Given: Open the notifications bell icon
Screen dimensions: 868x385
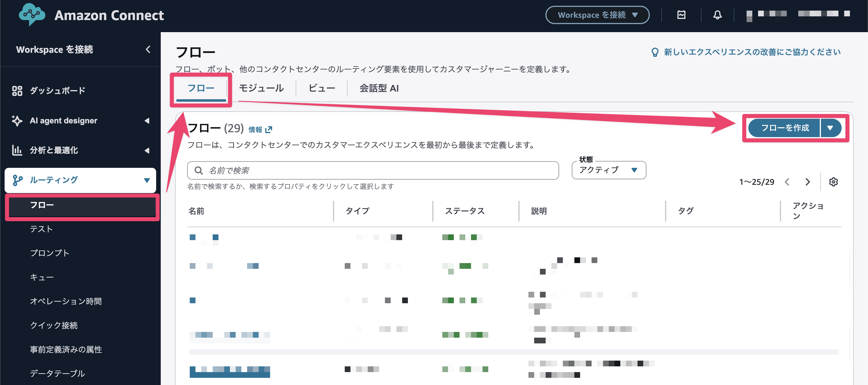Looking at the screenshot, I should coord(717,15).
